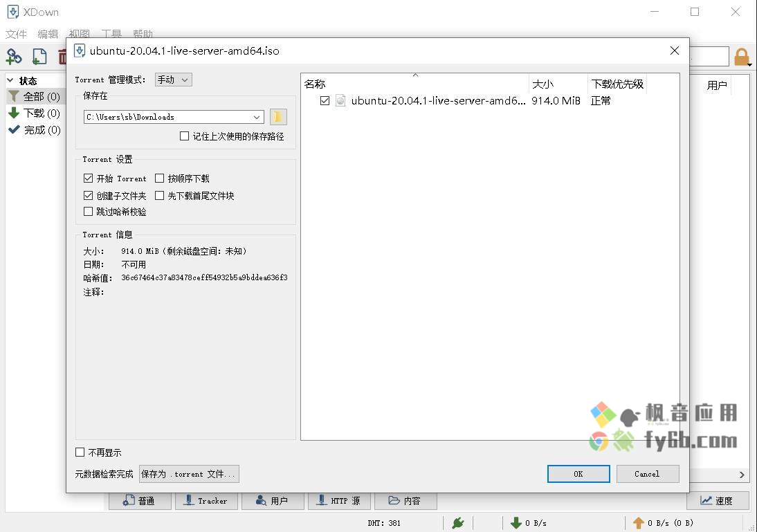Click the search field in main window
Image resolution: width=757 pixels, height=532 pixels.
click(709, 57)
